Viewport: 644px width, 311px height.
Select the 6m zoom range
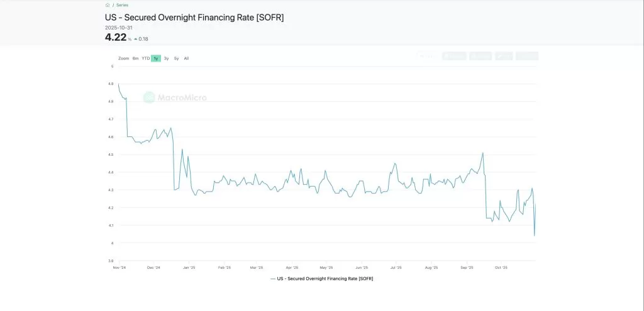[x=135, y=58]
